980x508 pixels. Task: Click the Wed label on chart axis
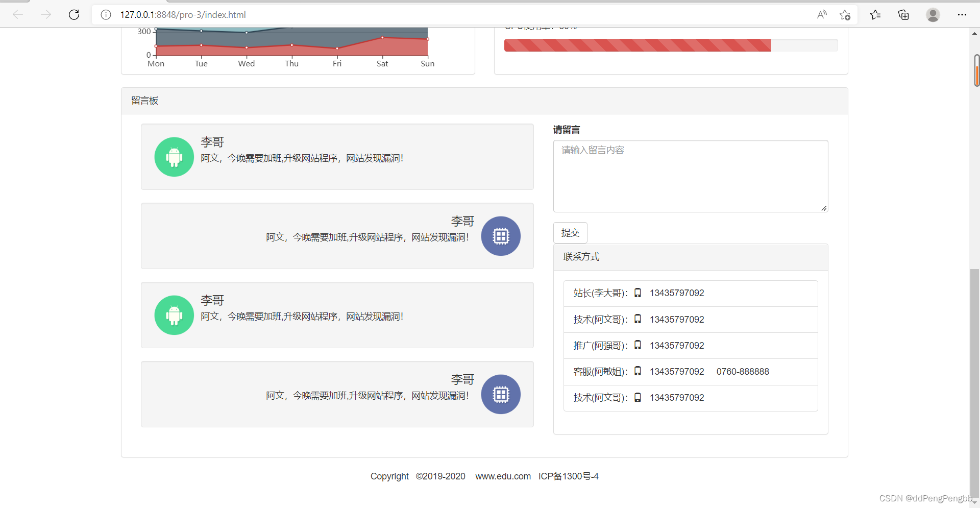(247, 63)
